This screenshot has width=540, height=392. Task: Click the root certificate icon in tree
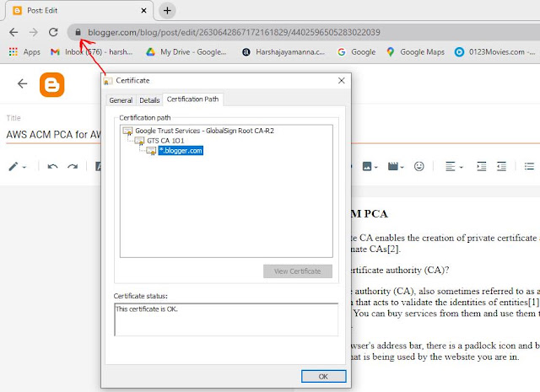127,131
